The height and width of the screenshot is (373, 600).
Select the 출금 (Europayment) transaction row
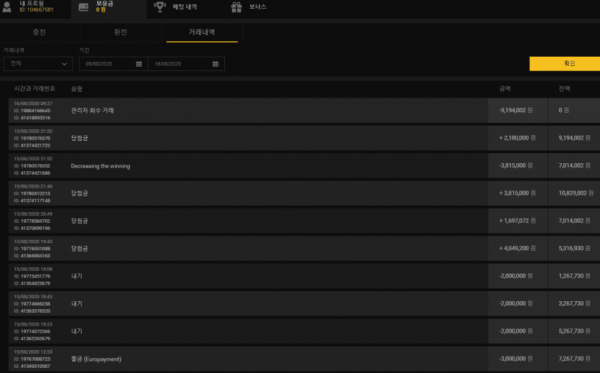[304, 359]
